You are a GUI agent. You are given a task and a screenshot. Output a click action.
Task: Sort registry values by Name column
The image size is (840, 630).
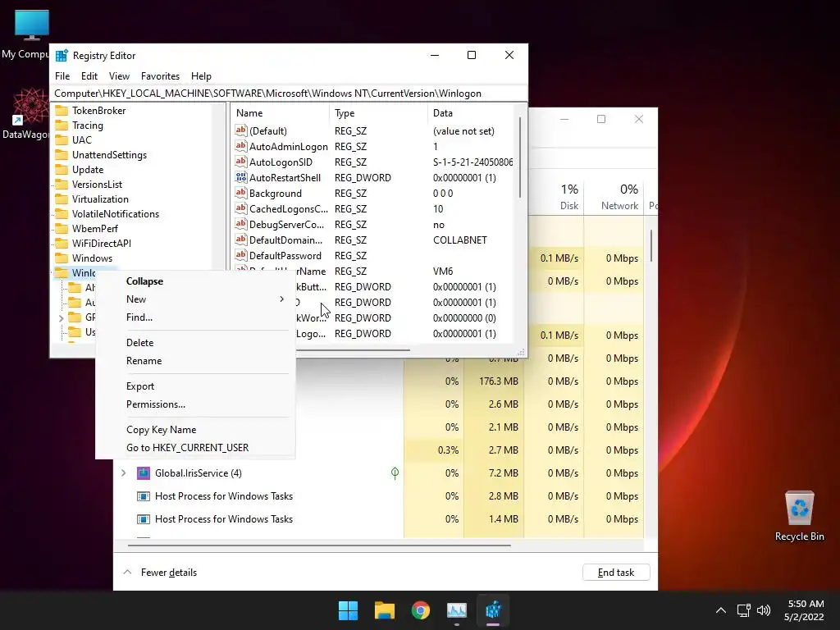tap(281, 113)
